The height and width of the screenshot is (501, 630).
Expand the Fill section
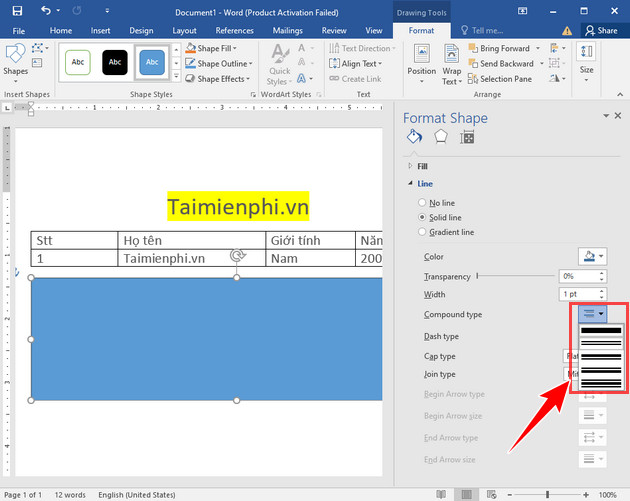point(410,166)
